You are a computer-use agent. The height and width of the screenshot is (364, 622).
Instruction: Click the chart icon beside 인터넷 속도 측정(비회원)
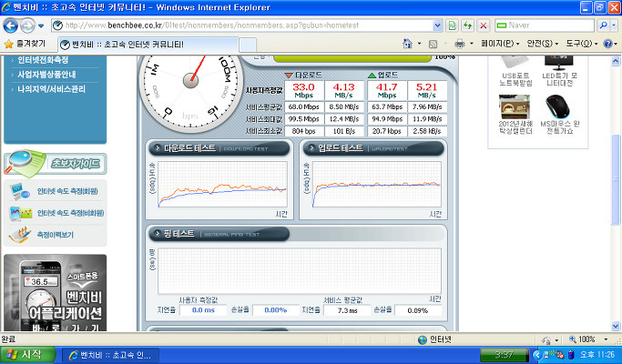pos(21,213)
